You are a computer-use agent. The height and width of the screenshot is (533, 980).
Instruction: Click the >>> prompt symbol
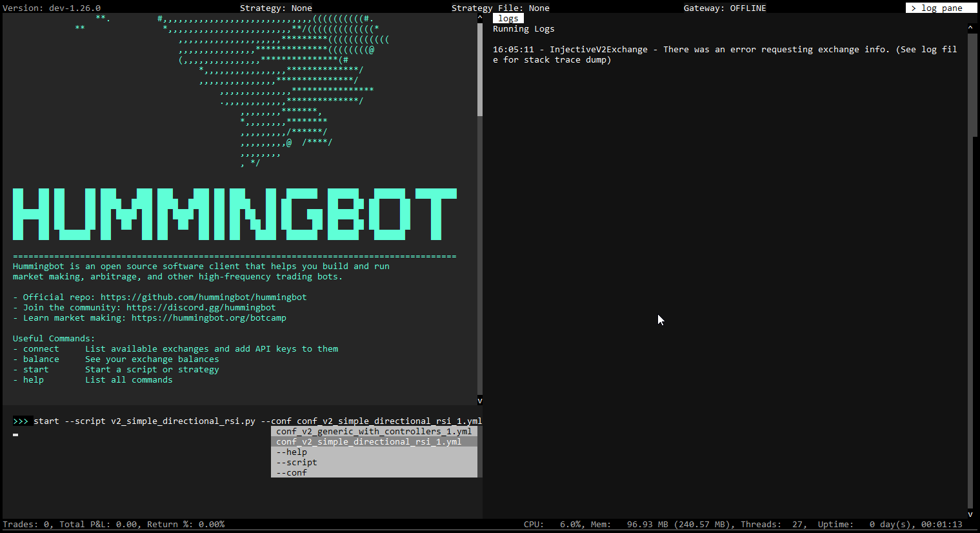21,421
